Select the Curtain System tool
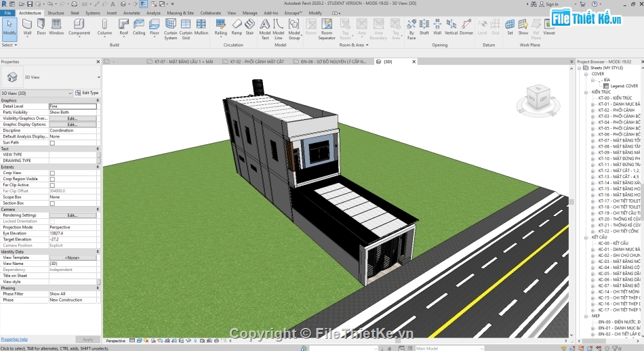The image size is (644, 351). click(170, 29)
